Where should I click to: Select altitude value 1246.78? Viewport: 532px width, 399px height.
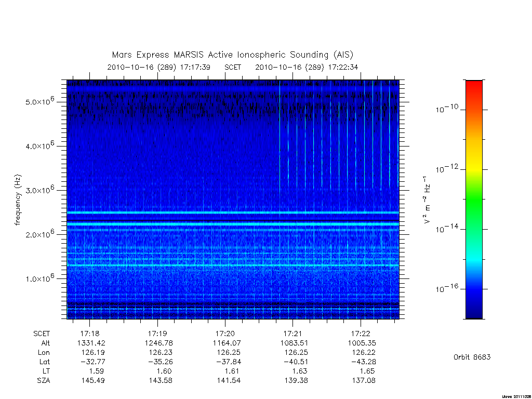coord(159,343)
